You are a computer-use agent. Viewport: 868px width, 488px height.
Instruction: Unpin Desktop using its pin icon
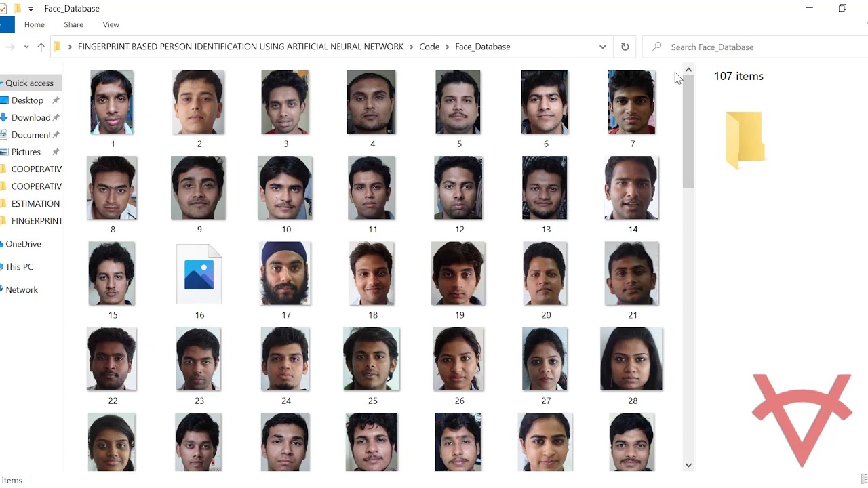click(x=56, y=100)
